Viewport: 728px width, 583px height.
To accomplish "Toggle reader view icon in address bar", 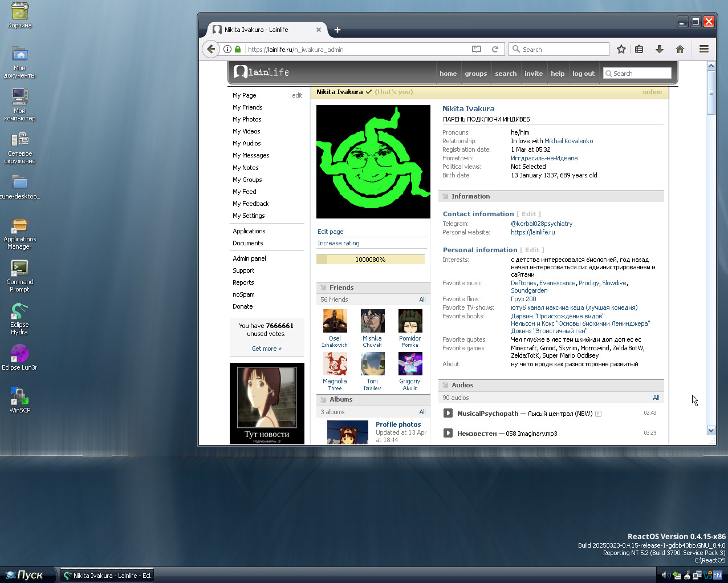I will [x=477, y=50].
